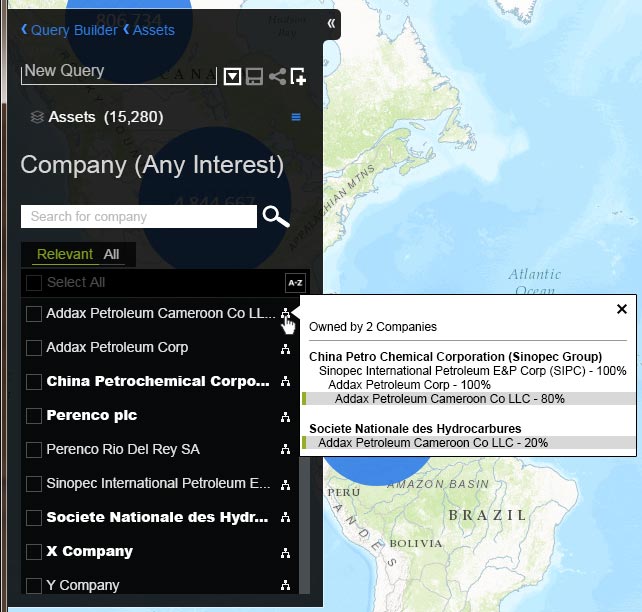Open the Assets hamburger menu icon
This screenshot has height=612, width=642.
pyautogui.click(x=296, y=117)
